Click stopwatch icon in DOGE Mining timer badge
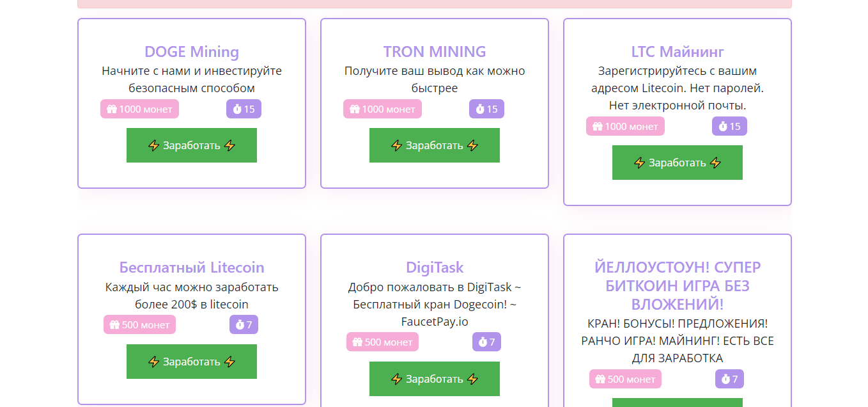868x407 pixels. click(x=237, y=109)
